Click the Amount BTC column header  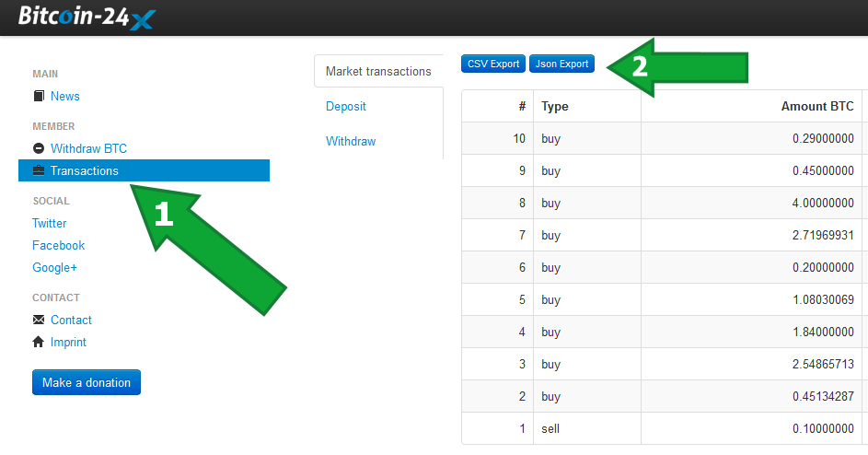point(816,106)
